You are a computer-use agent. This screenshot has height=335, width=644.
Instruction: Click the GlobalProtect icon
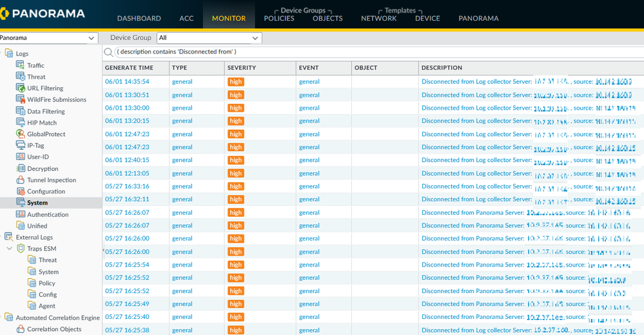click(21, 134)
